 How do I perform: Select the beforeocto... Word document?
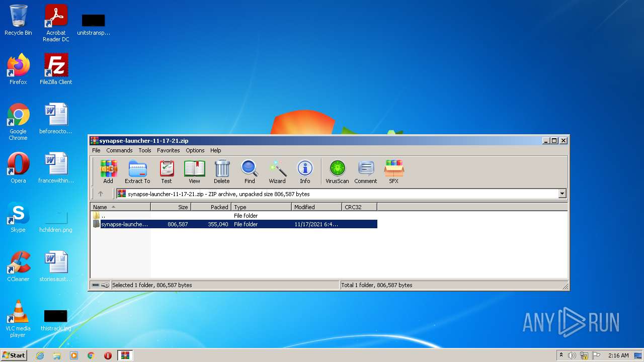click(56, 119)
